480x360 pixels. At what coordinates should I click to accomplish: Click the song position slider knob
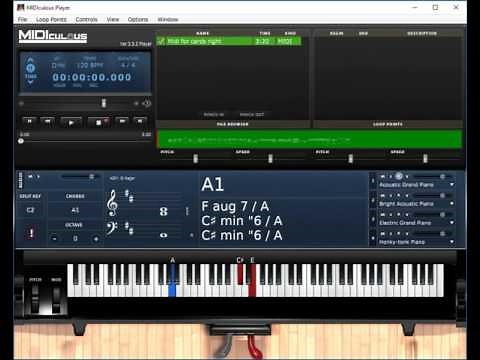pos(21,141)
